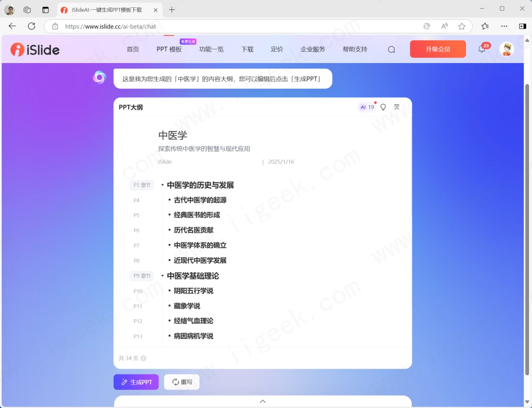Click the iSlide logo to go home

pos(34,49)
